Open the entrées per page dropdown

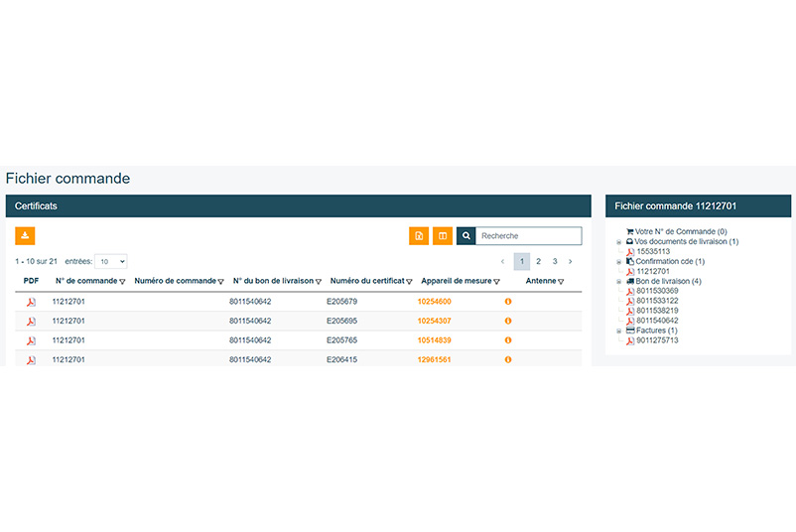click(111, 261)
